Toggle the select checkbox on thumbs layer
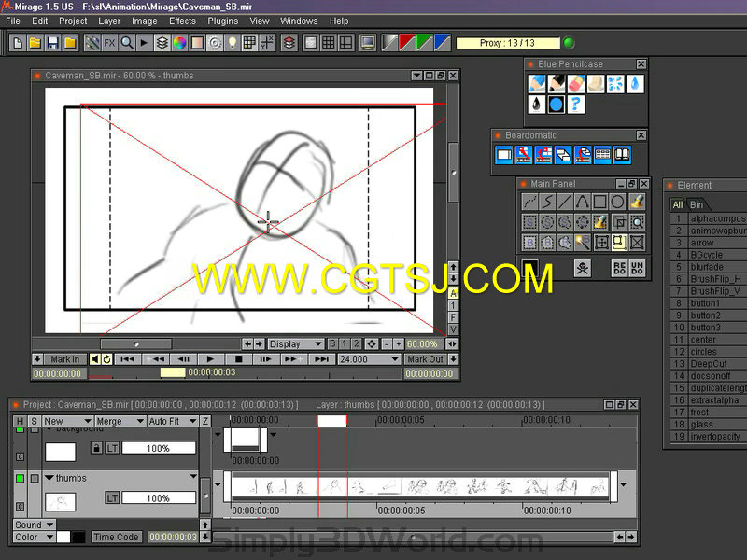Image resolution: width=747 pixels, height=560 pixels. 35,478
